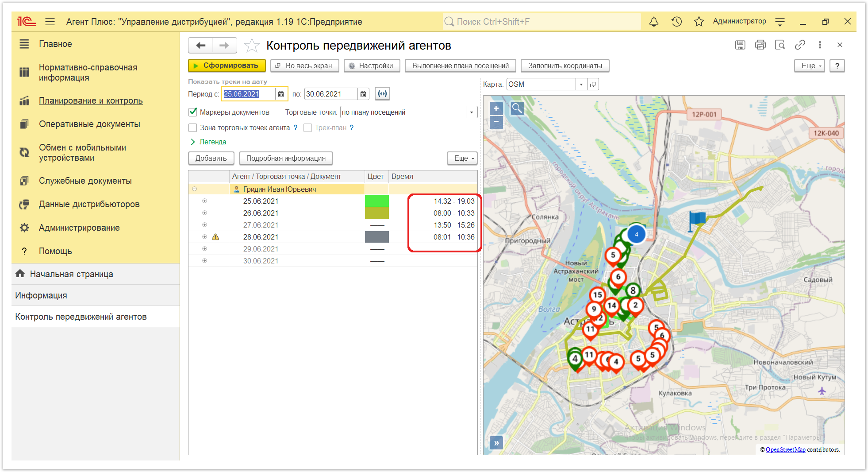Open calendar for period start date
The width and height of the screenshot is (868, 472).
(x=281, y=94)
